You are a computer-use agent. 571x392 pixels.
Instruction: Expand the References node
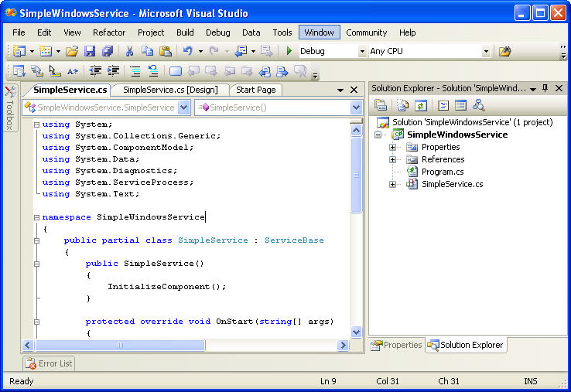pos(392,159)
